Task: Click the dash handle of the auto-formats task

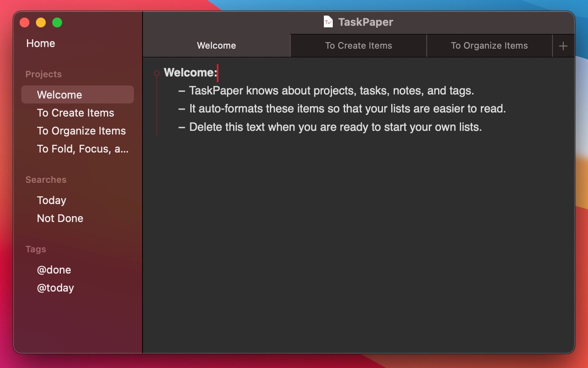Action: [x=181, y=109]
